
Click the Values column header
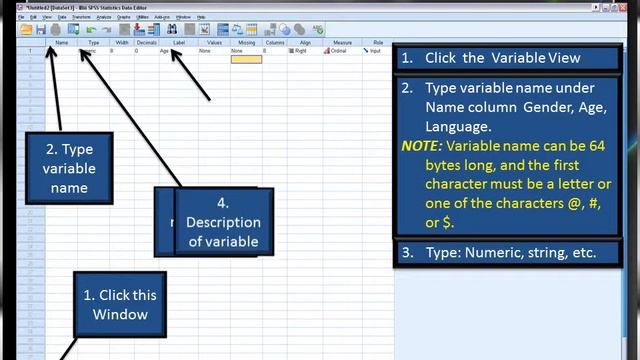coord(214,42)
